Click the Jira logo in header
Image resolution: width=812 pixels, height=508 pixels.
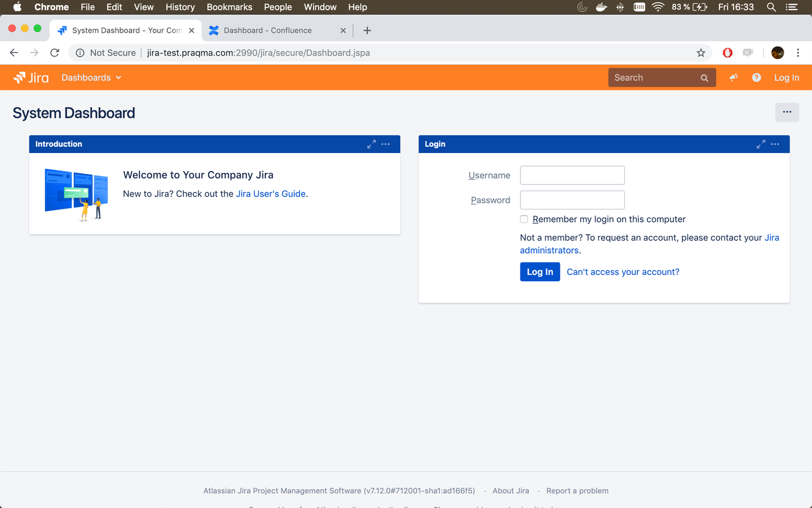[31, 77]
